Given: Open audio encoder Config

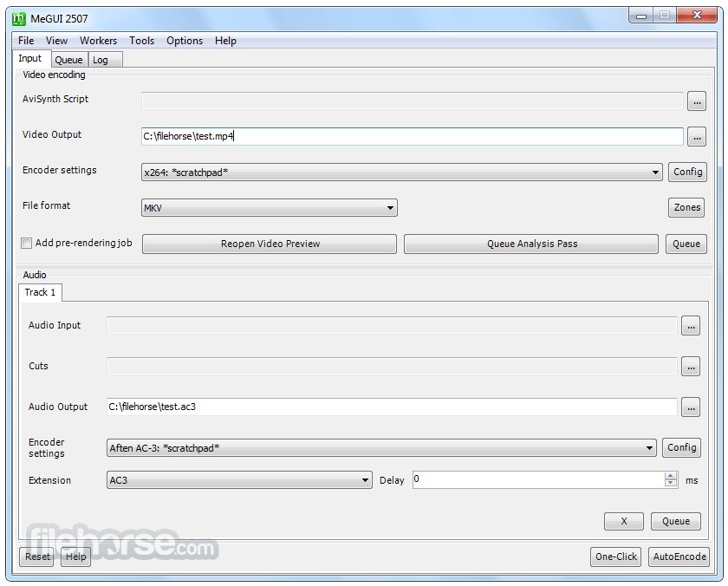Looking at the screenshot, I should pos(681,447).
